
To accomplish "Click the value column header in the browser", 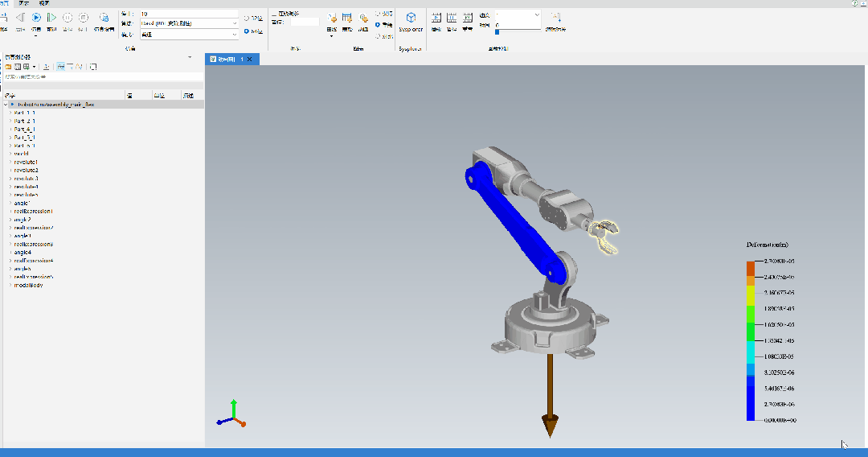I will [138, 96].
